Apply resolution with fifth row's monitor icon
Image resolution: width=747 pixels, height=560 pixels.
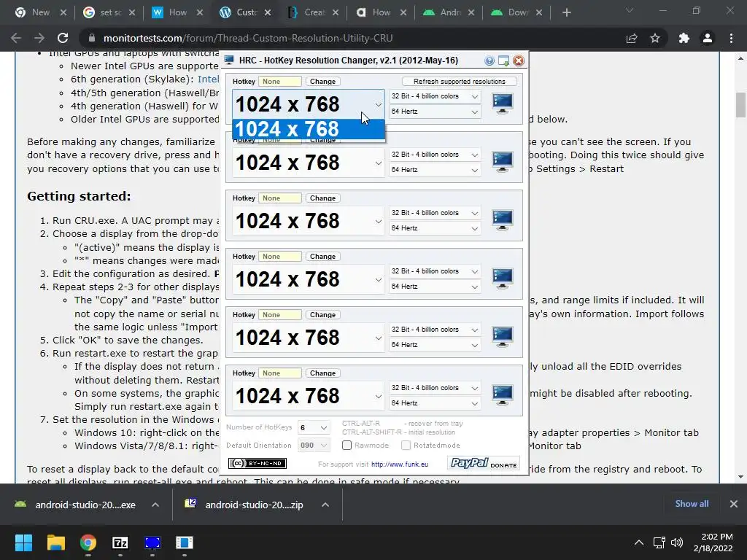coord(503,337)
